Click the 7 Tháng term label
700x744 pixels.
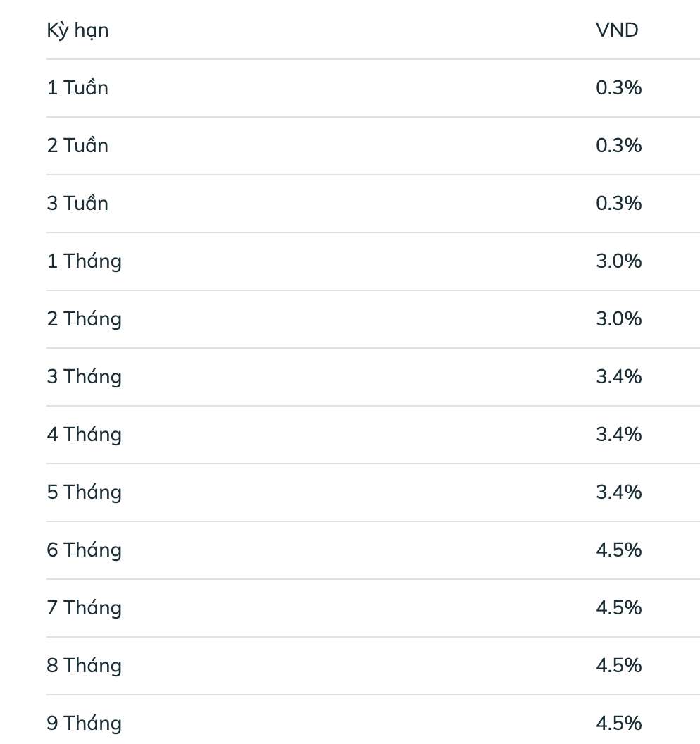click(84, 608)
